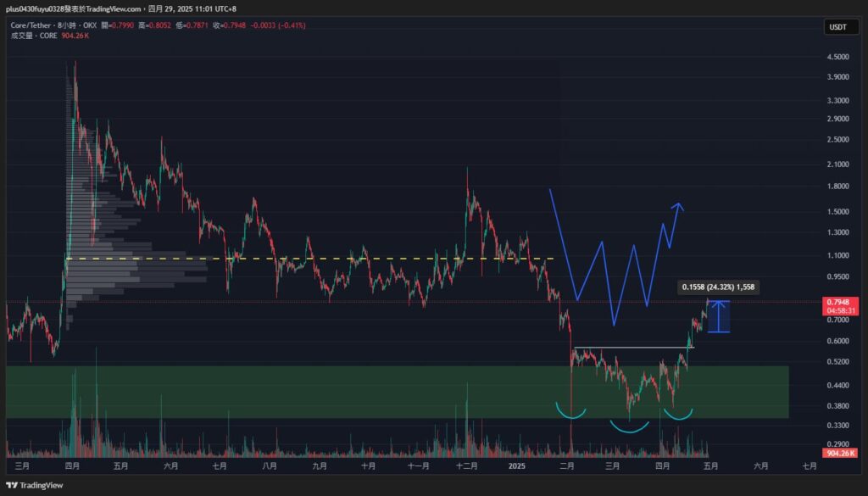Select the white horizontal neckline line
This screenshot has width=868, height=496.
(x=632, y=348)
